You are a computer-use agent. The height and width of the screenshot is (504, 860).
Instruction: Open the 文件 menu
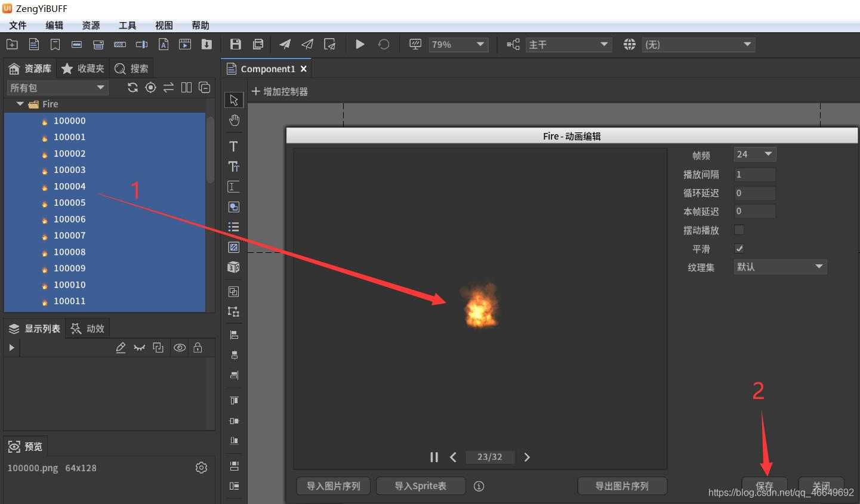[x=18, y=25]
